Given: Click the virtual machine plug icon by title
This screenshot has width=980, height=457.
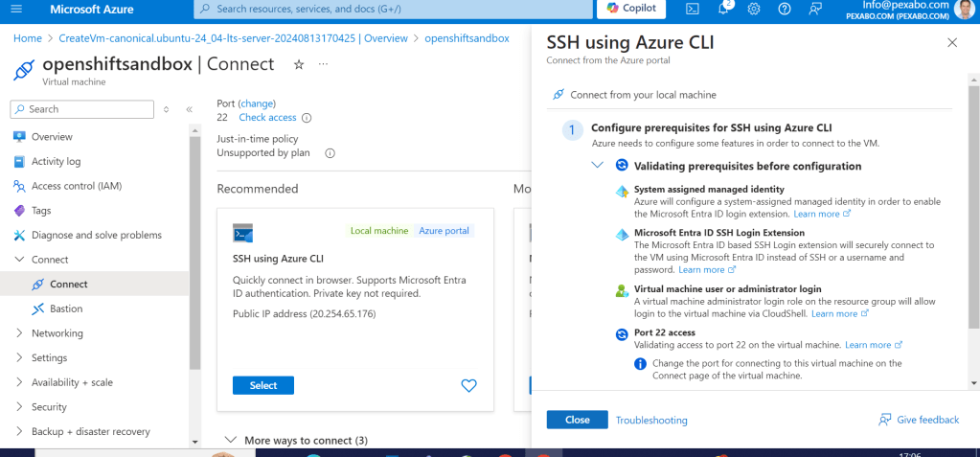Looking at the screenshot, I should [x=24, y=70].
